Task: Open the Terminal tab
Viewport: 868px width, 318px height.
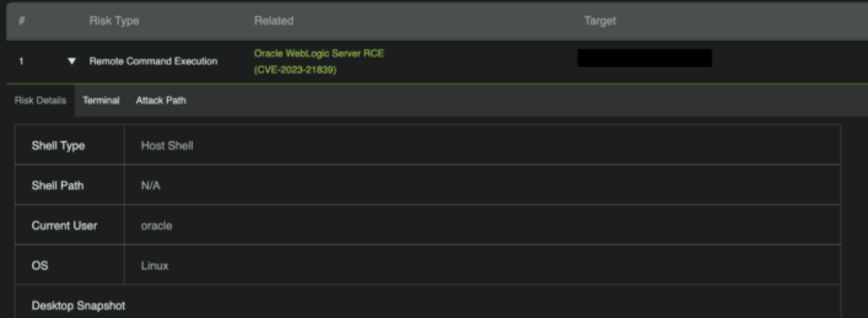Action: click(101, 101)
